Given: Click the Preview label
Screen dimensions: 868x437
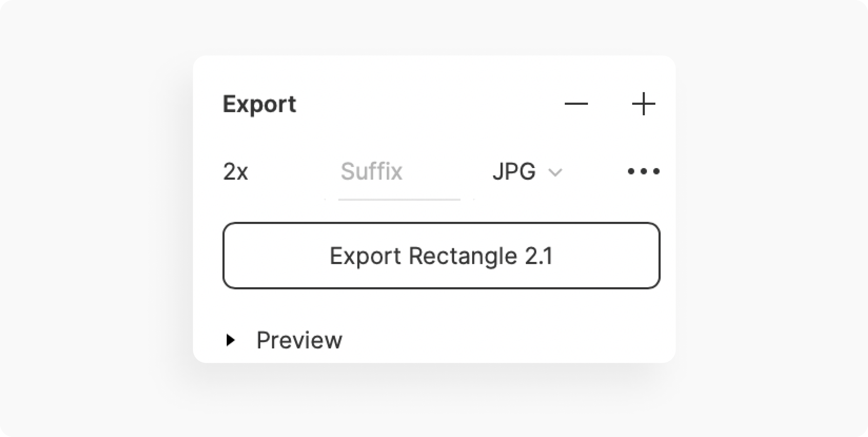Looking at the screenshot, I should click(299, 340).
